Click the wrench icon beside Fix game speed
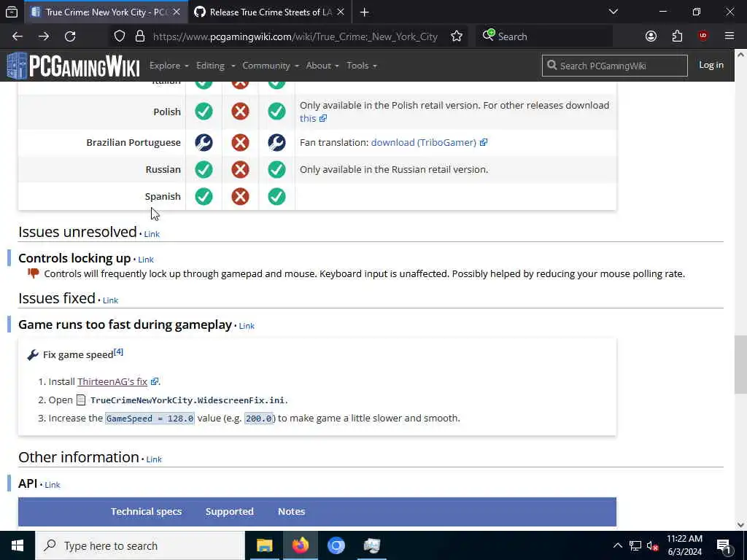 [33, 355]
